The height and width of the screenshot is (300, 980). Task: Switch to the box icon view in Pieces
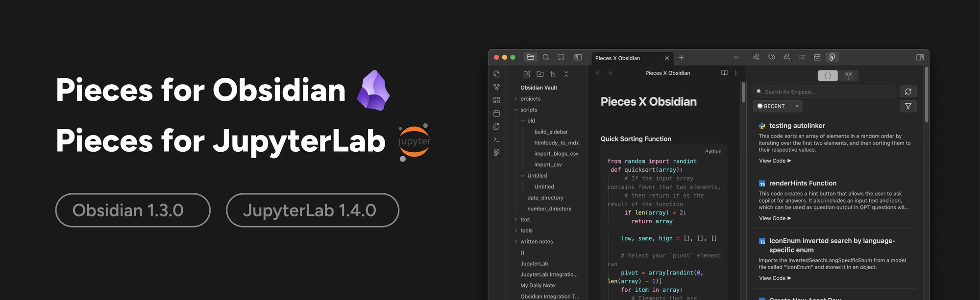[849, 76]
